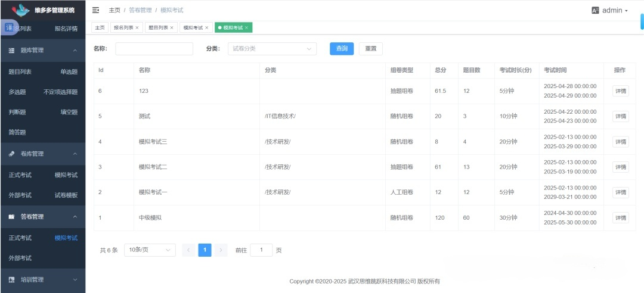Click the 组卷类型 column header
The height and width of the screenshot is (293, 644).
402,70
